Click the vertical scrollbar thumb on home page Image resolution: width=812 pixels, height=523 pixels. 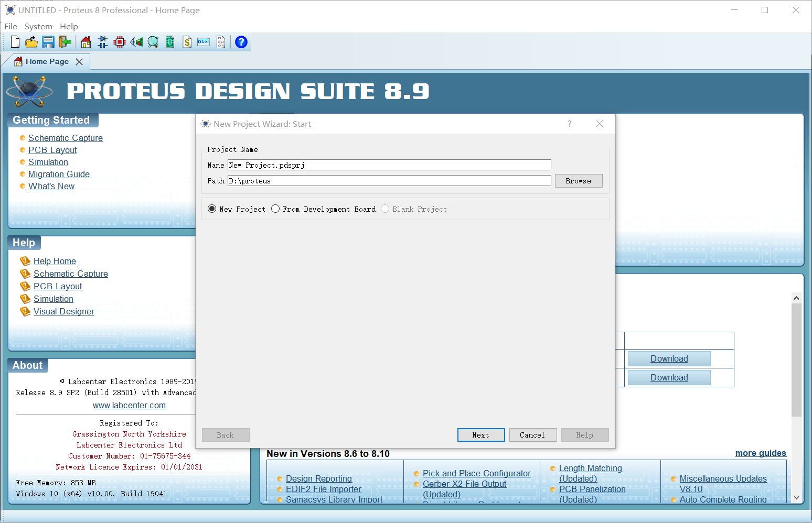click(x=796, y=360)
